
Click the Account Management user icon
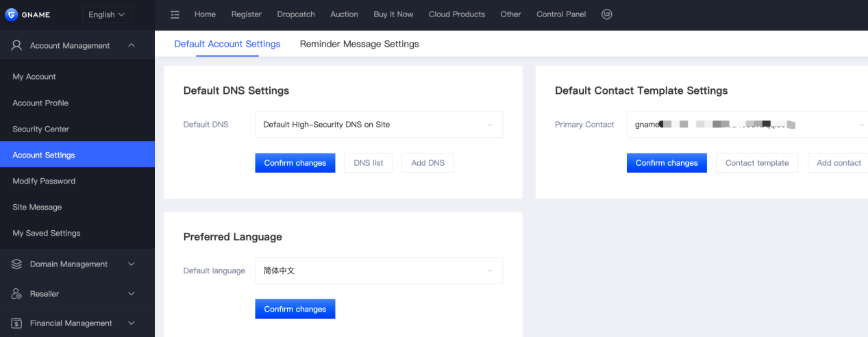click(x=17, y=45)
